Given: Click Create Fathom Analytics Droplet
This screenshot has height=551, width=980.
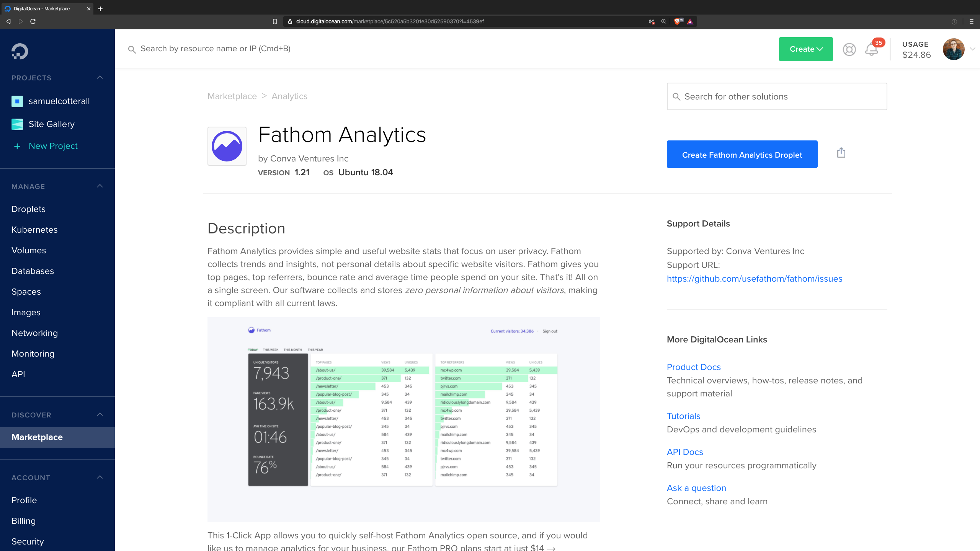Looking at the screenshot, I should click(x=742, y=154).
